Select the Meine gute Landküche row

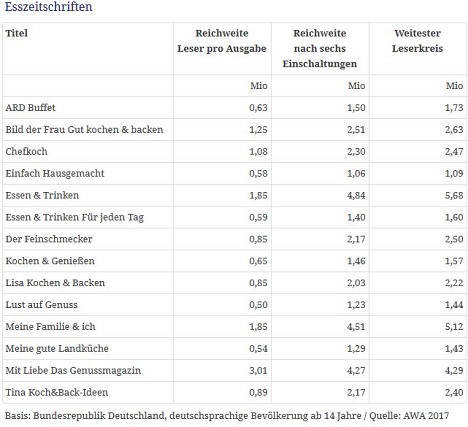tap(235, 349)
